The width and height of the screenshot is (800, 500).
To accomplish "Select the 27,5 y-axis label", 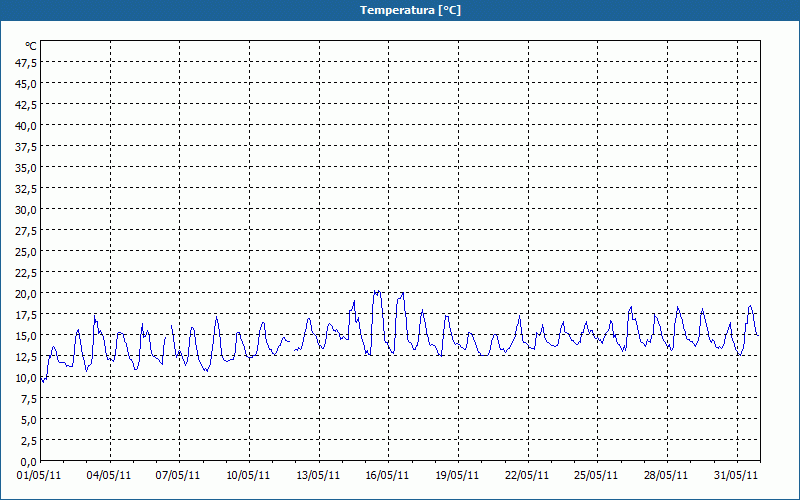I will coord(27,231).
